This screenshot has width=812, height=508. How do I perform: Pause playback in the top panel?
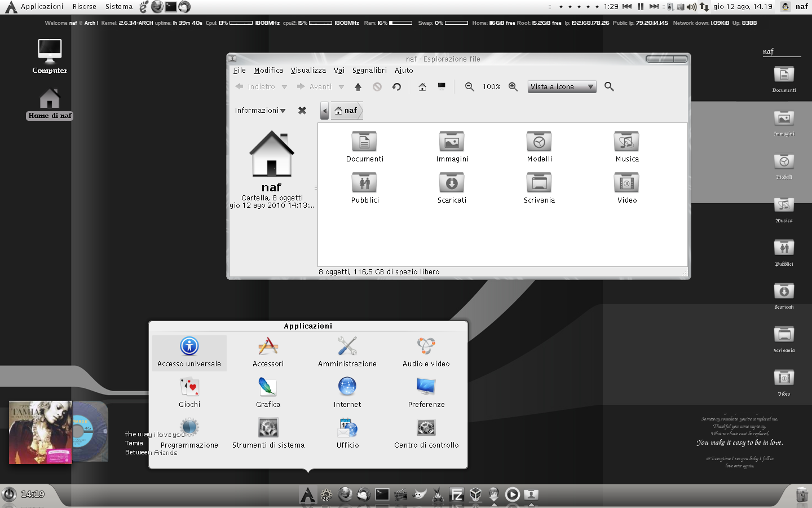(x=641, y=7)
